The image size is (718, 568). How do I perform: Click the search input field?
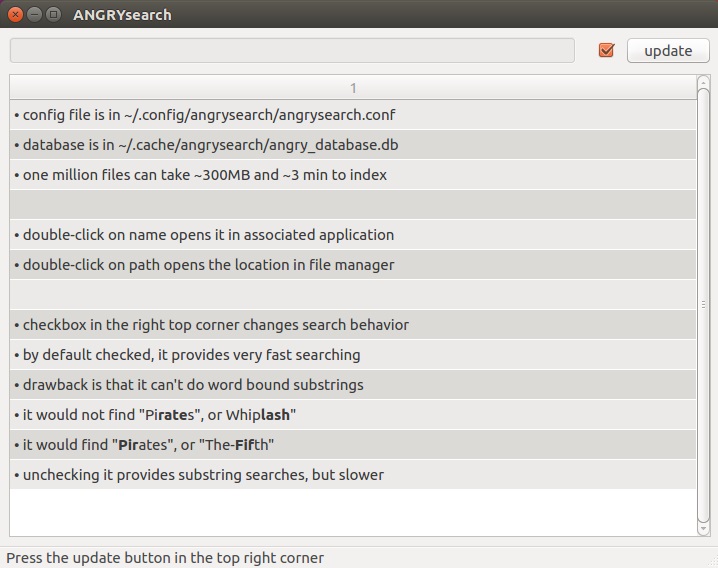292,50
